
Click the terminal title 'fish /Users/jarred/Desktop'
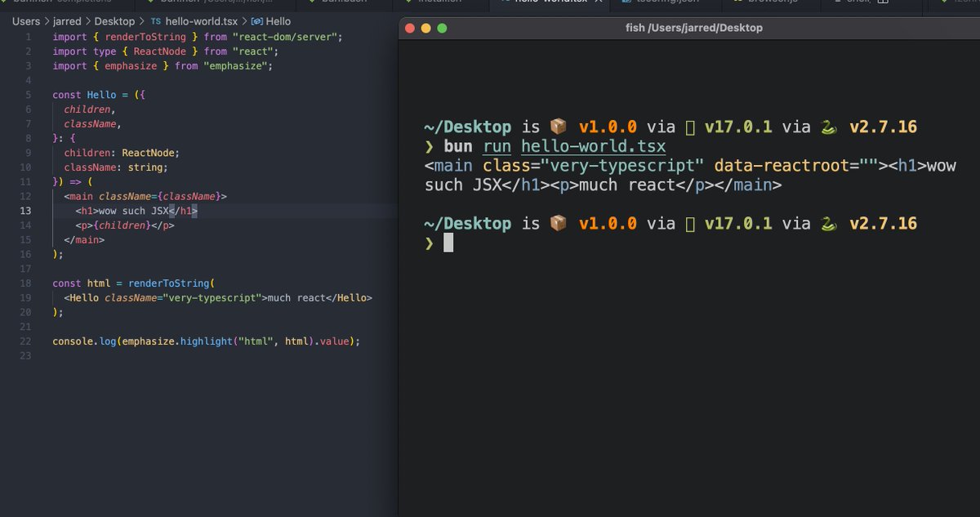693,28
